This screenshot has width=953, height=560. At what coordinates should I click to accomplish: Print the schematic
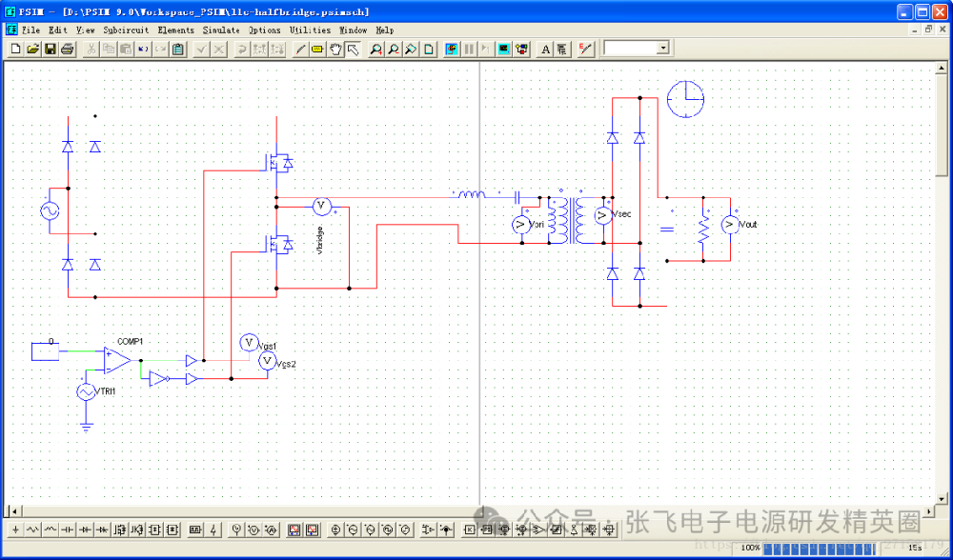point(68,50)
